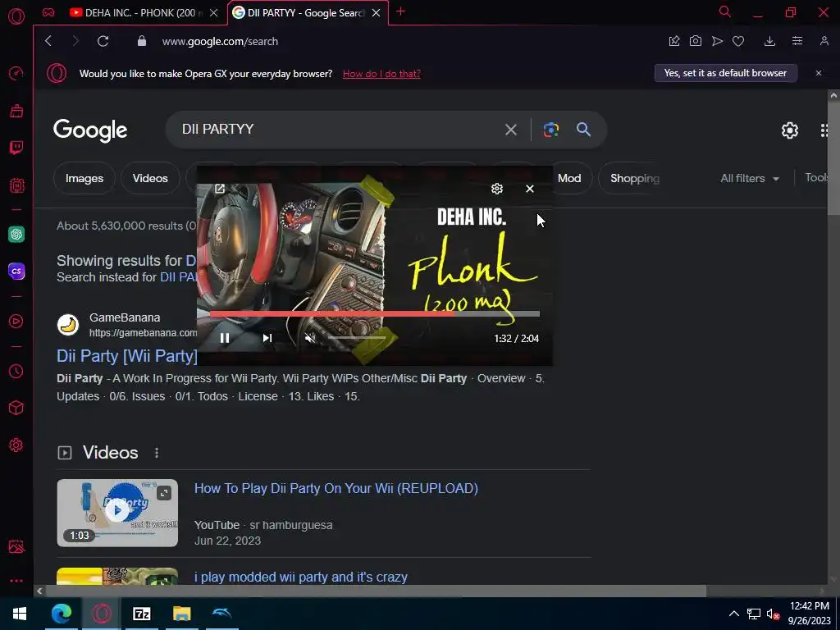Click the Opera GX logo menu
The height and width of the screenshot is (630, 840).
(16, 16)
